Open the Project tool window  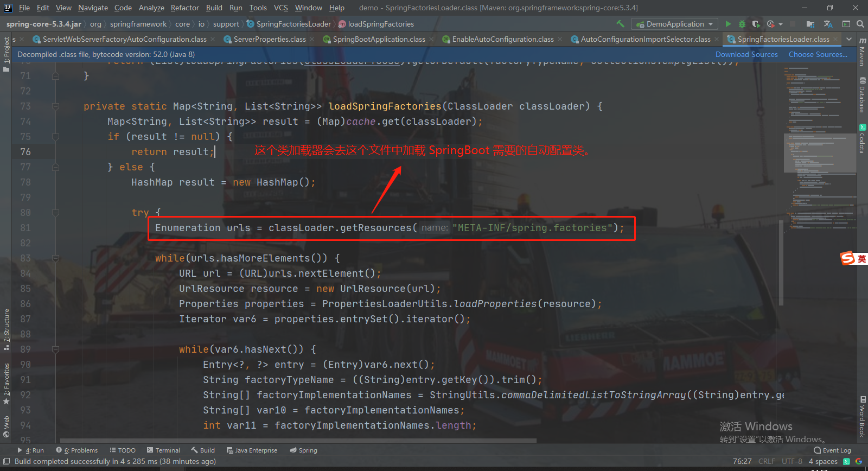pos(7,54)
